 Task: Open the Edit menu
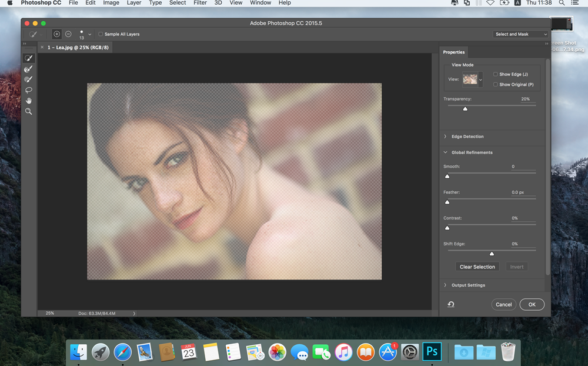coord(91,2)
